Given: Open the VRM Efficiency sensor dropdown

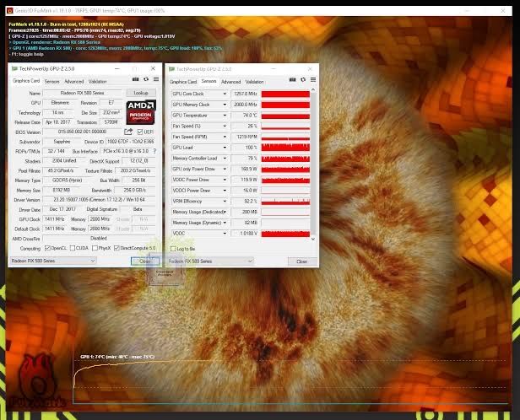Looking at the screenshot, I should [x=225, y=201].
